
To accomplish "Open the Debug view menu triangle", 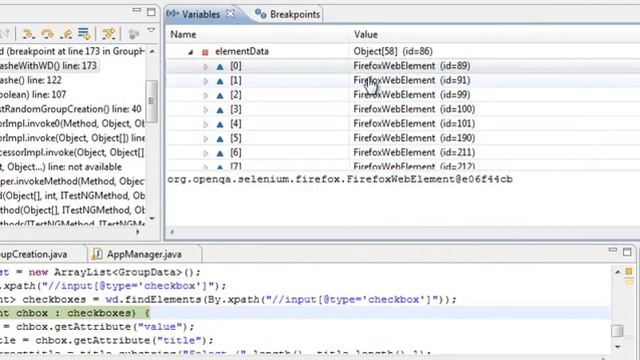I will pyautogui.click(x=151, y=30).
